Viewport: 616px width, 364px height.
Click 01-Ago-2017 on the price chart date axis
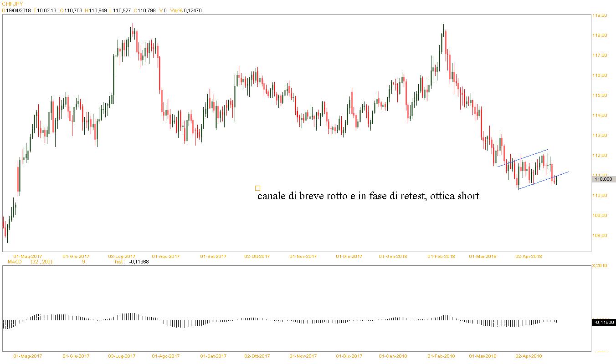tap(165, 257)
